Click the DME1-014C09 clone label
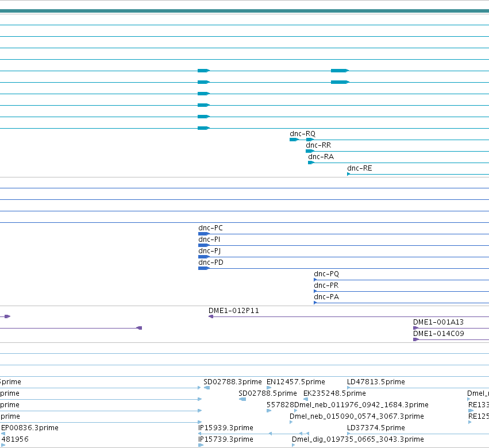 [438, 334]
